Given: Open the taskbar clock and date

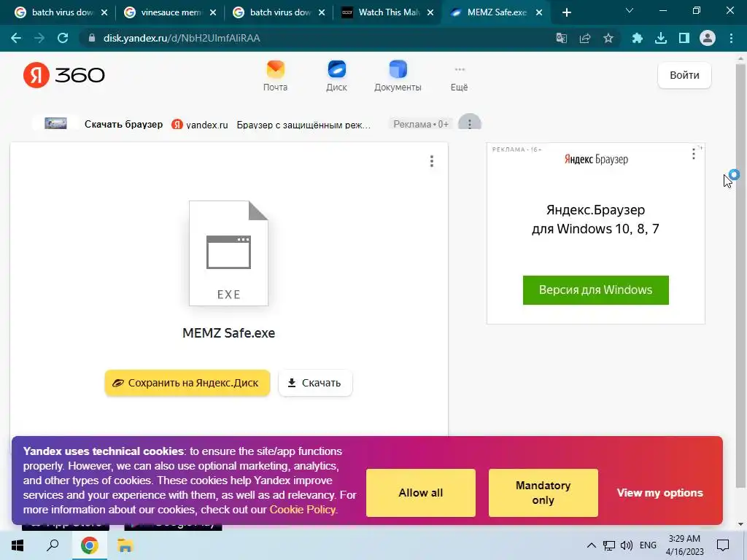Looking at the screenshot, I should coord(684,545).
